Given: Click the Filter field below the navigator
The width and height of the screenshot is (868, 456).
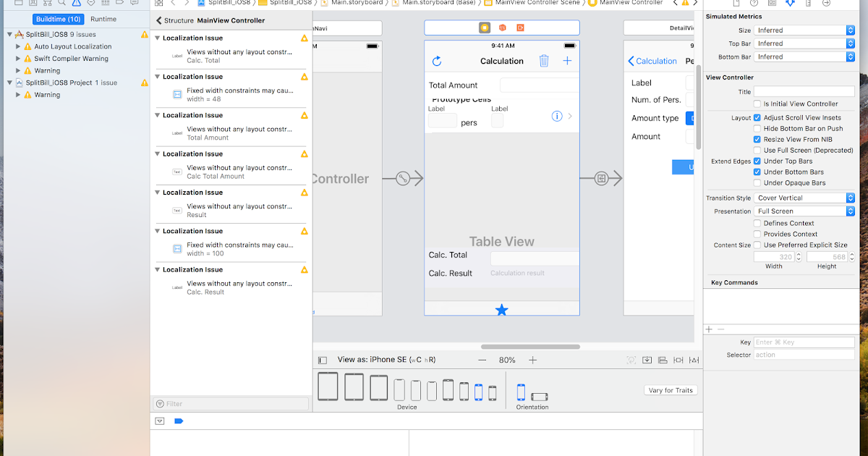Looking at the screenshot, I should pyautogui.click(x=230, y=403).
